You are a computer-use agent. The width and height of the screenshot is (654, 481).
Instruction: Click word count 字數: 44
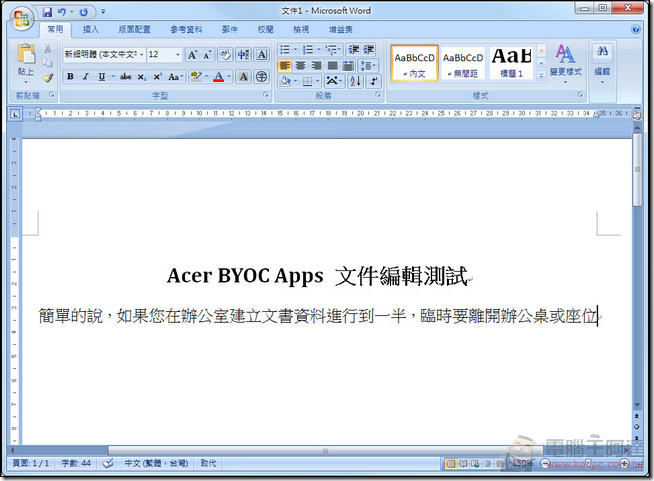76,463
